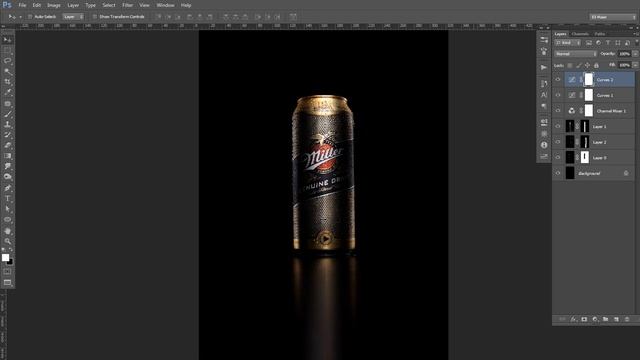Hide Layer 1 with eye icon
Viewport: 640px width, 360px height.
point(558,126)
